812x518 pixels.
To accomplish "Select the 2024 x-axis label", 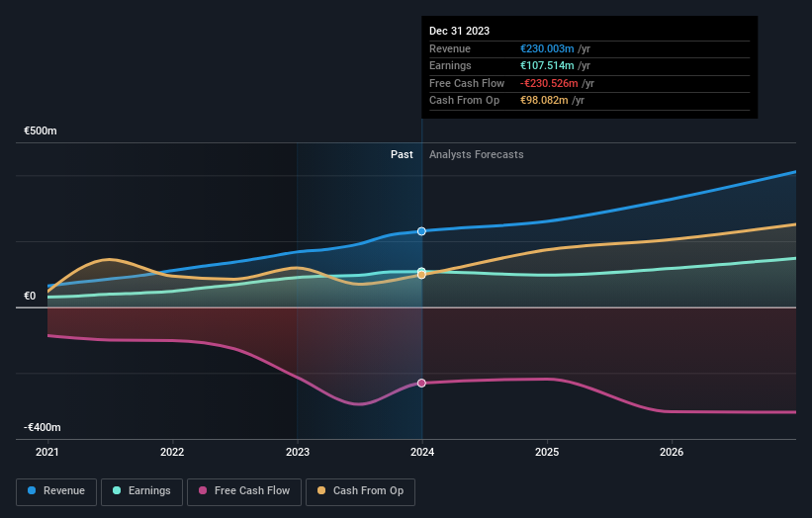I will tap(422, 452).
